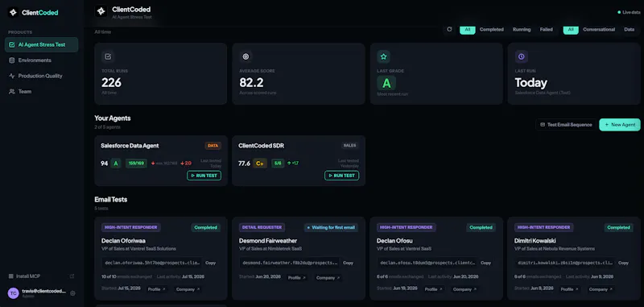
Task: Click the AI Agent Stress Test checklist icon
Action: 12,45
